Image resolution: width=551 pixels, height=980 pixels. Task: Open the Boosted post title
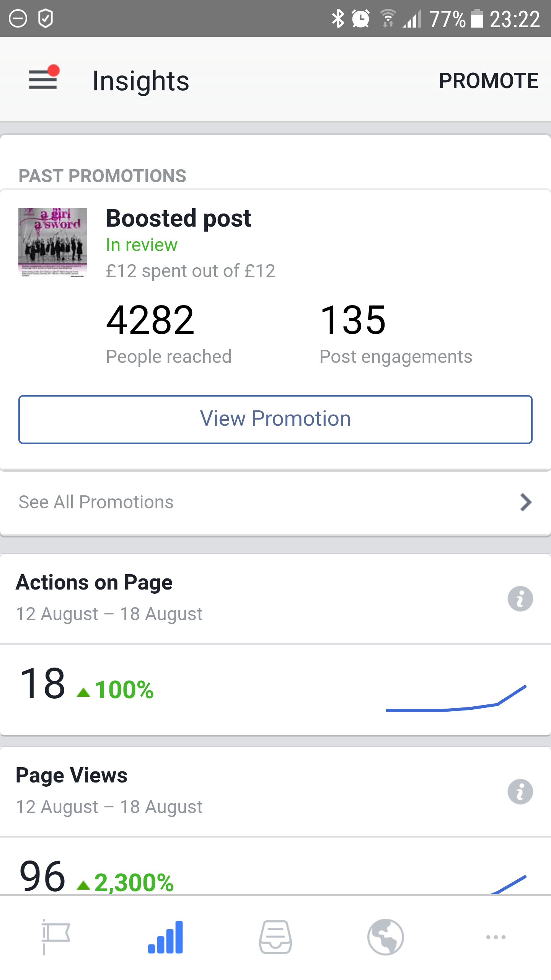point(178,219)
